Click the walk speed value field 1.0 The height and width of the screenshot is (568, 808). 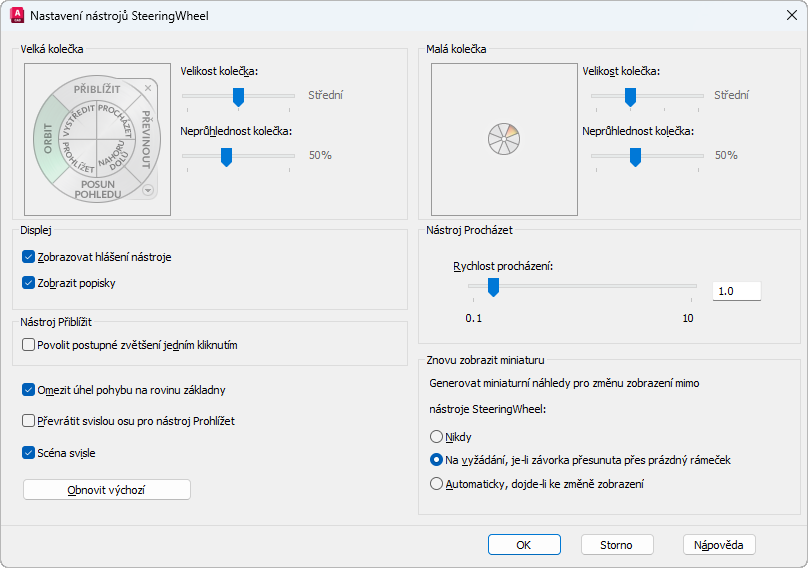[736, 291]
